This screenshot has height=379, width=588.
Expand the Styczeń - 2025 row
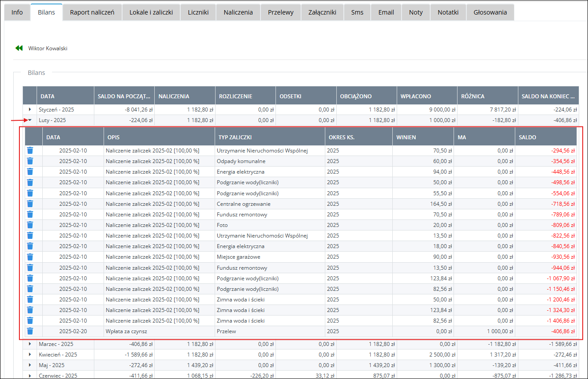tap(30, 109)
